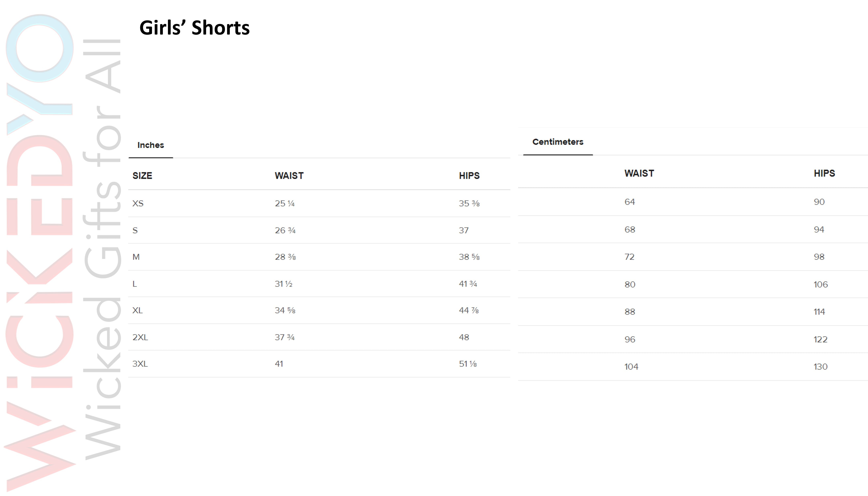
Task: Click the WAIST header in centimeters table
Action: 639,173
